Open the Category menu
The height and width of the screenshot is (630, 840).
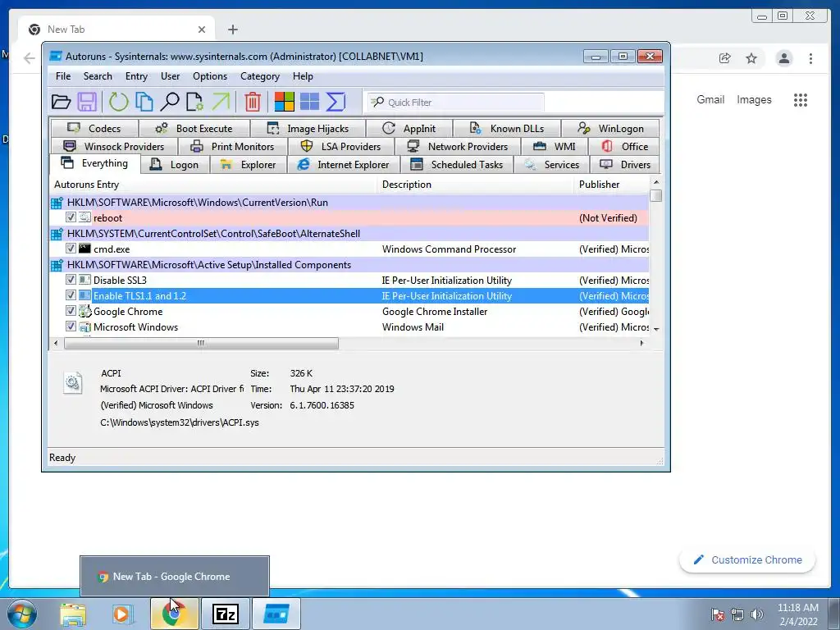(260, 76)
